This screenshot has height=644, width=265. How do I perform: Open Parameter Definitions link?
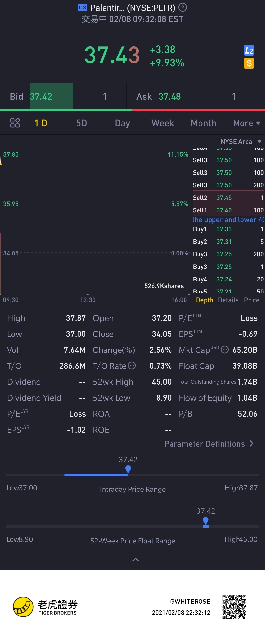pyautogui.click(x=209, y=444)
